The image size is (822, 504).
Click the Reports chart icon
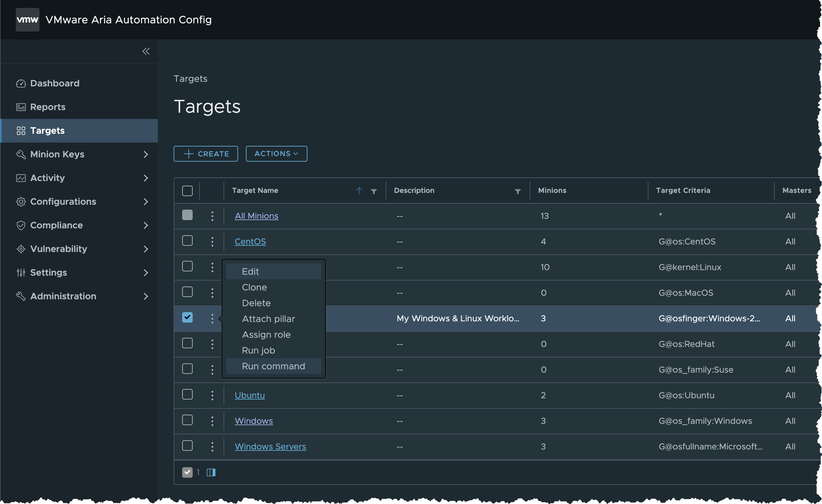coord(21,107)
